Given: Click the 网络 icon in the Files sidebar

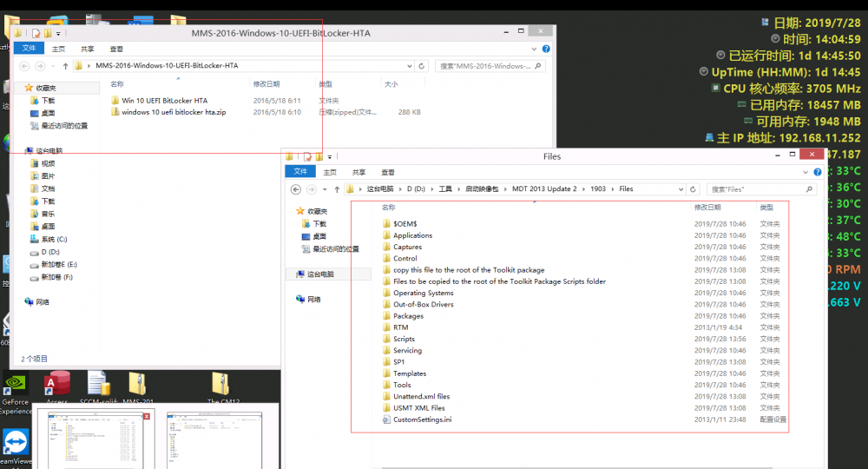Looking at the screenshot, I should 300,299.
